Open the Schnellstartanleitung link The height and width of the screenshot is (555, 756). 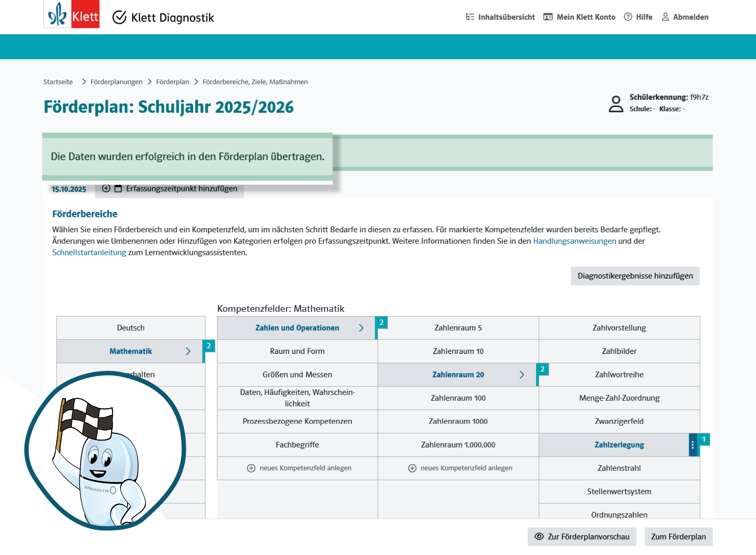[89, 253]
